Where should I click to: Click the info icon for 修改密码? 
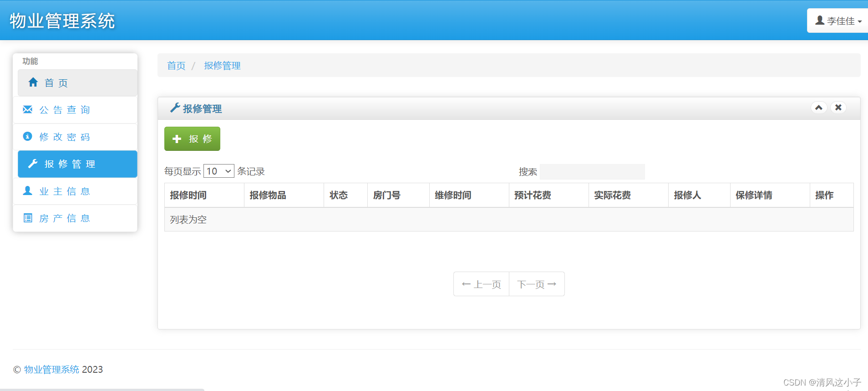click(x=28, y=136)
